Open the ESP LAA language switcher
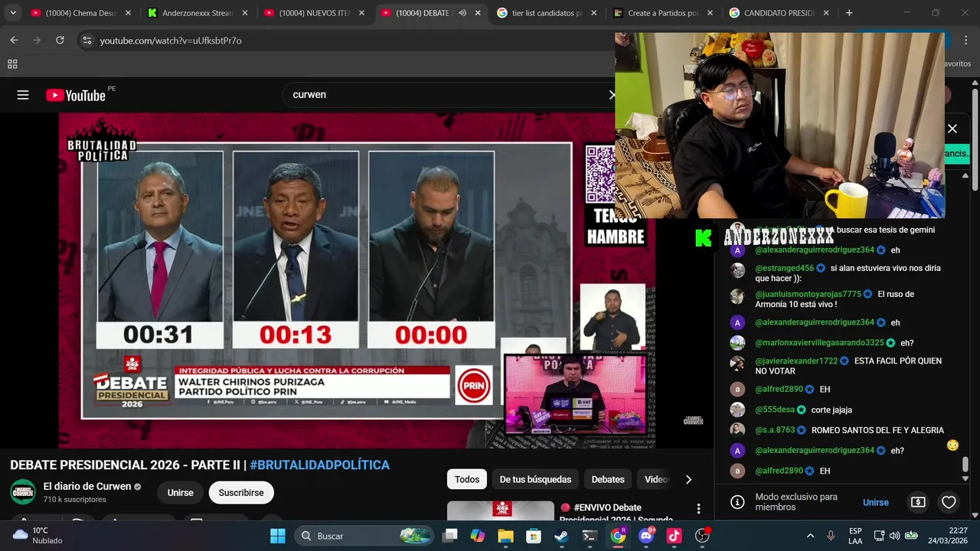 coord(855,536)
